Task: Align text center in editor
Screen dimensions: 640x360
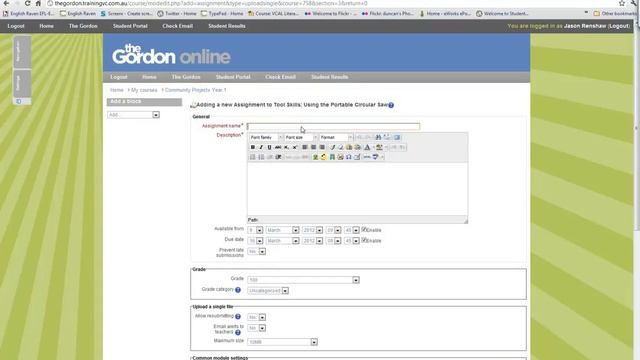Action: [313, 147]
